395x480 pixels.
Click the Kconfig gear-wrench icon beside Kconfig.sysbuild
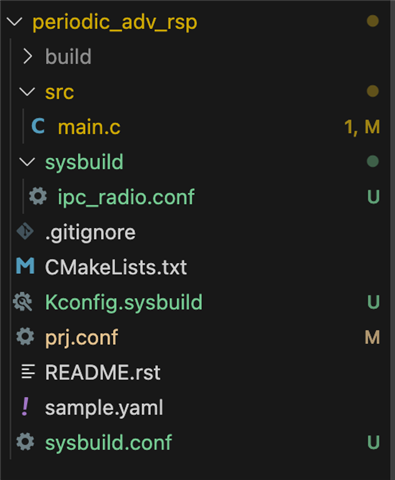point(23,302)
